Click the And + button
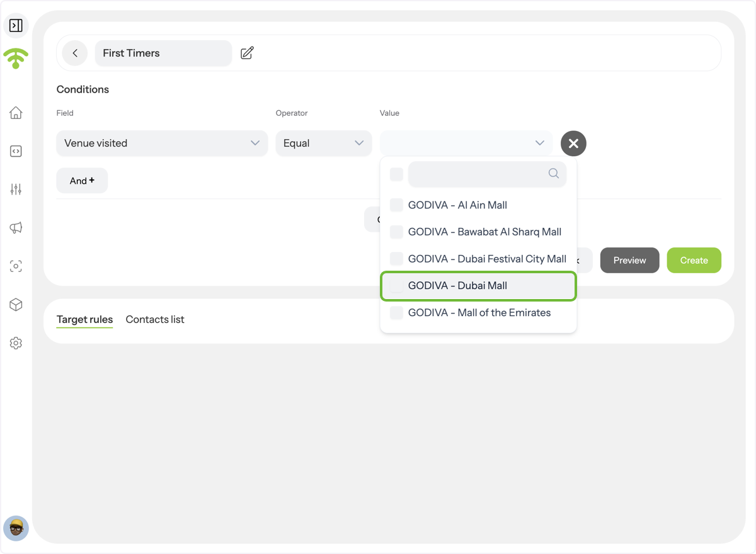The width and height of the screenshot is (756, 554). click(82, 181)
